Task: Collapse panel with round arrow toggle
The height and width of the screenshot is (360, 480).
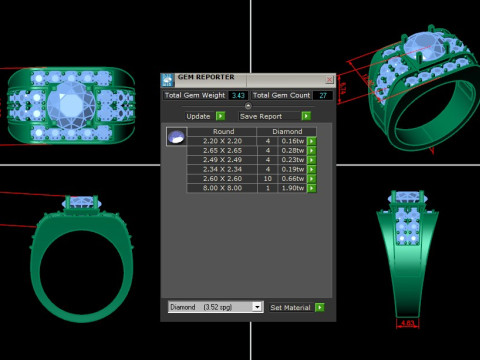Action: click(x=248, y=106)
